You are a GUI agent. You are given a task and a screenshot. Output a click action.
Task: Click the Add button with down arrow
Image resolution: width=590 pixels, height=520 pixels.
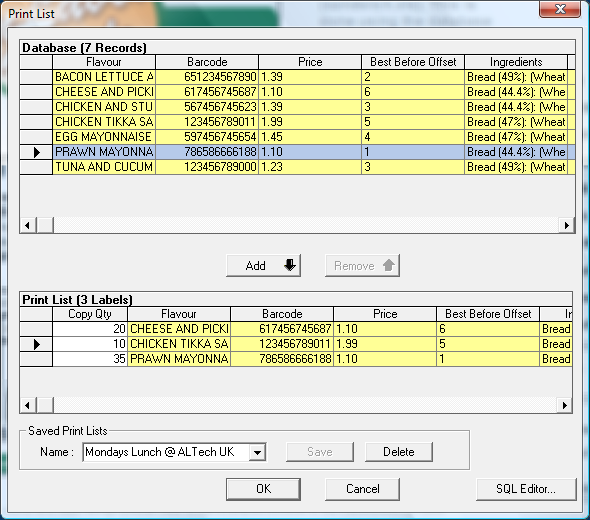coord(263,266)
